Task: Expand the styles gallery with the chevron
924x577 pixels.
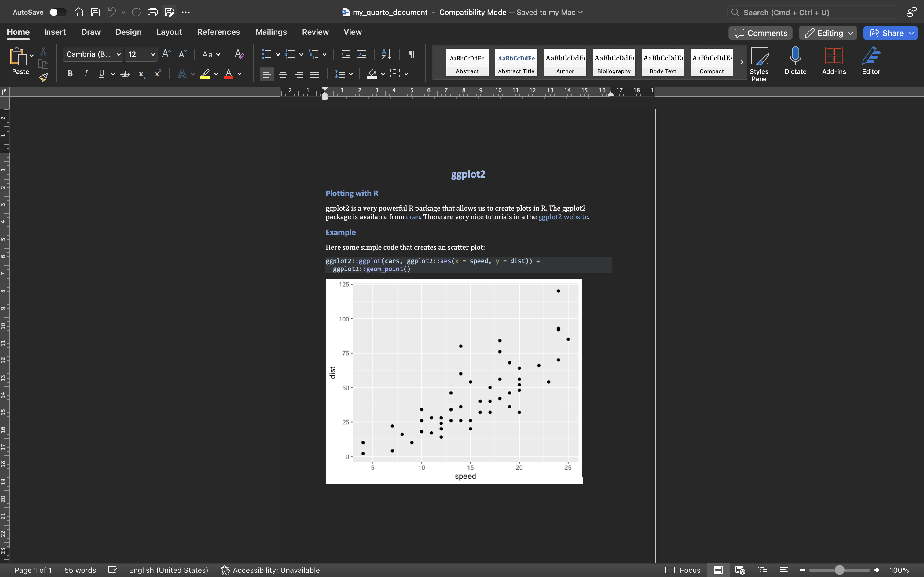Action: coord(742,62)
